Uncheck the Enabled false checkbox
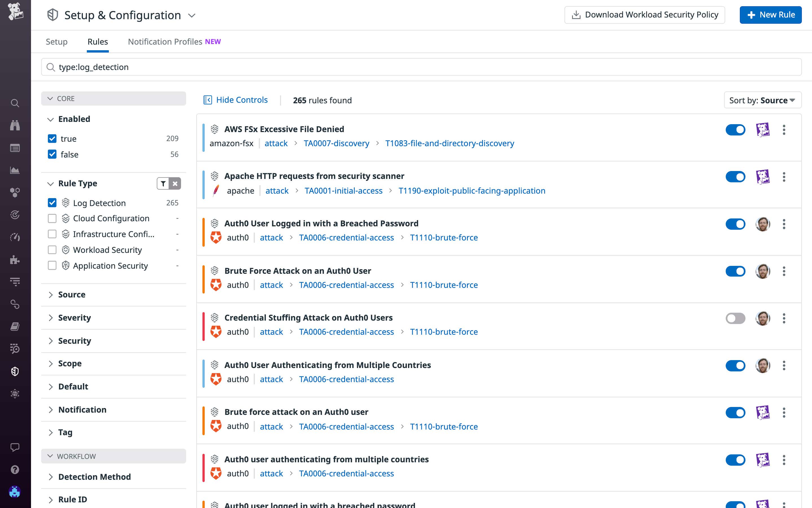The height and width of the screenshot is (508, 812). pos(52,155)
